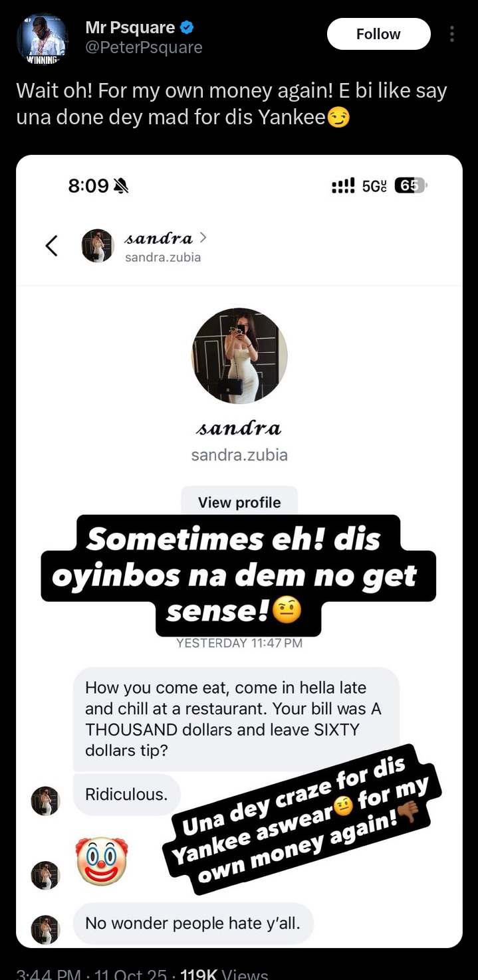478x980 pixels.
Task: Open the large sandra profile picture
Action: point(239,355)
